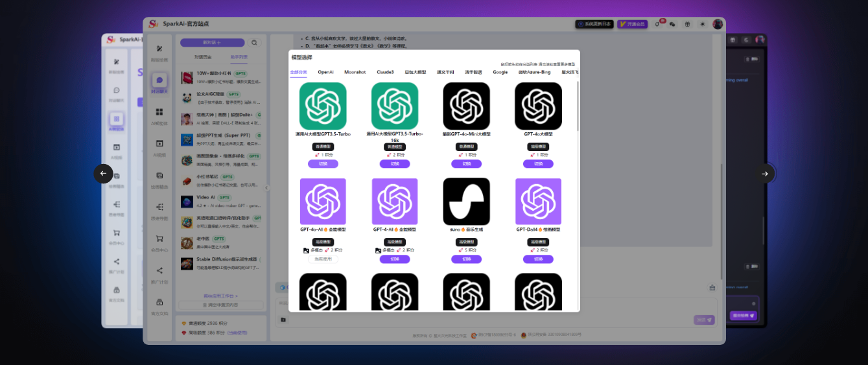This screenshot has height=365, width=868.
Task: Click 切换 button under GPT-Dall4 model
Action: click(x=538, y=259)
